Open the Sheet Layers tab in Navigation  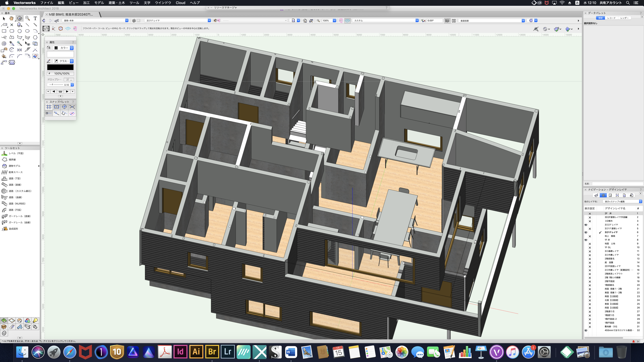click(x=610, y=195)
